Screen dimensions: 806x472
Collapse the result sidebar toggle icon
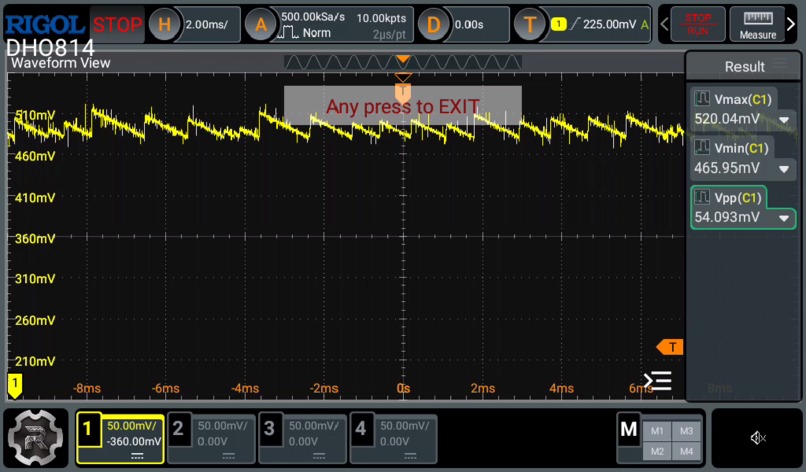coord(658,381)
